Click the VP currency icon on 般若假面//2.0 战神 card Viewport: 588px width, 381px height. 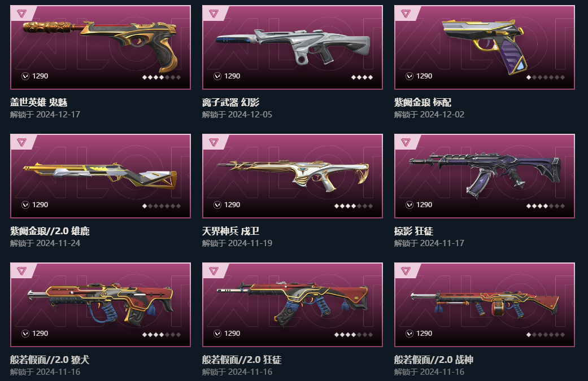coord(410,334)
